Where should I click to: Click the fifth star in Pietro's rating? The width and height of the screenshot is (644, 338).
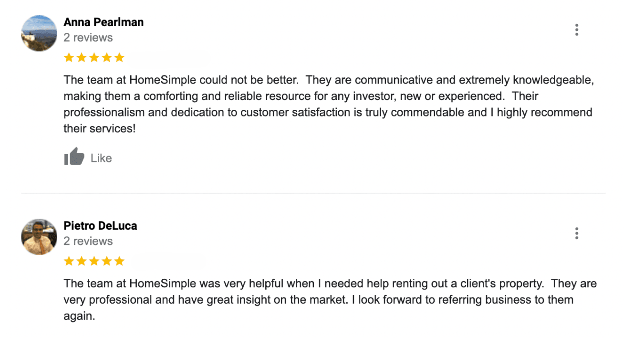click(x=119, y=261)
